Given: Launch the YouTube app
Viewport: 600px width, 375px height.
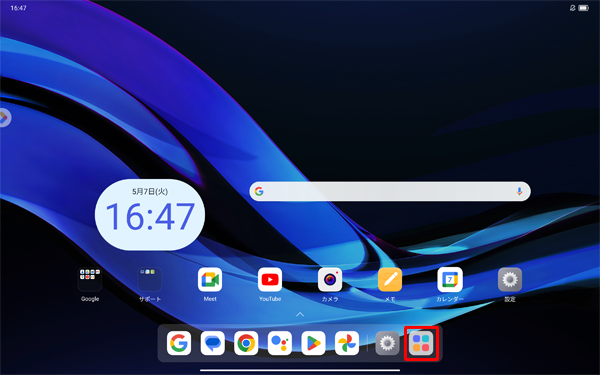Looking at the screenshot, I should [x=270, y=279].
